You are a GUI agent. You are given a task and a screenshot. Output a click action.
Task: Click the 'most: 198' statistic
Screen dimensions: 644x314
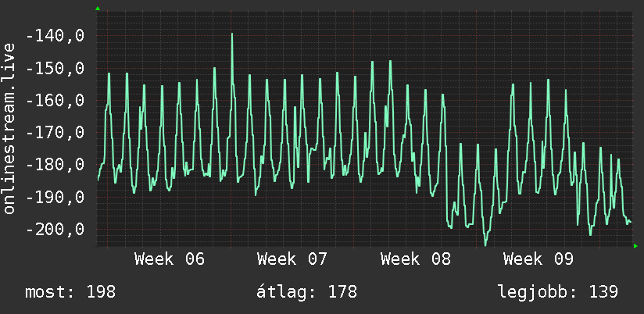point(70,292)
